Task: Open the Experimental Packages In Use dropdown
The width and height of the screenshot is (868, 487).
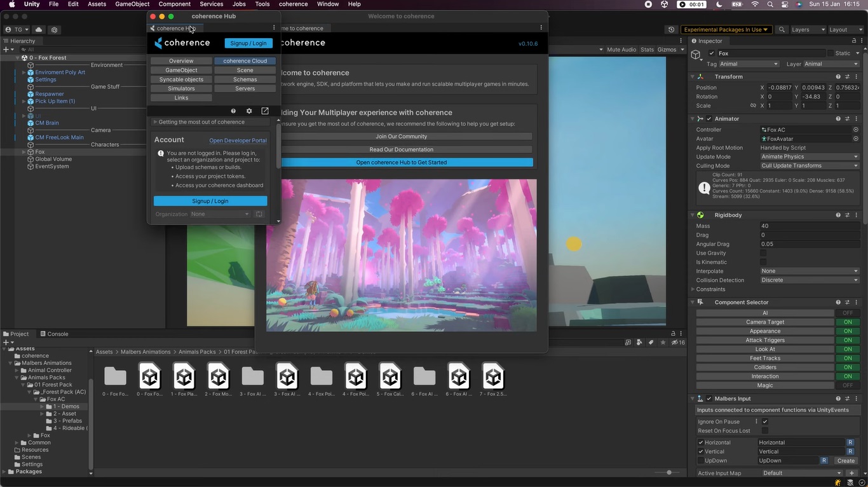Action: pyautogui.click(x=726, y=29)
